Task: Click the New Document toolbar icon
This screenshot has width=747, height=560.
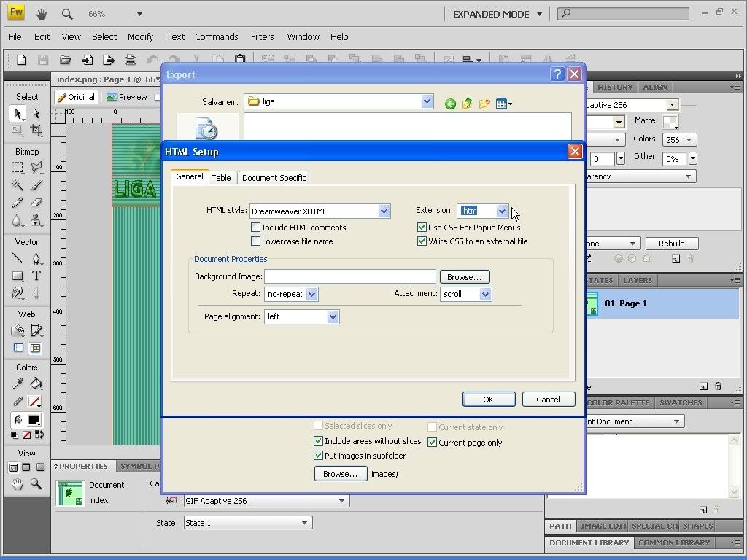Action: [21, 60]
